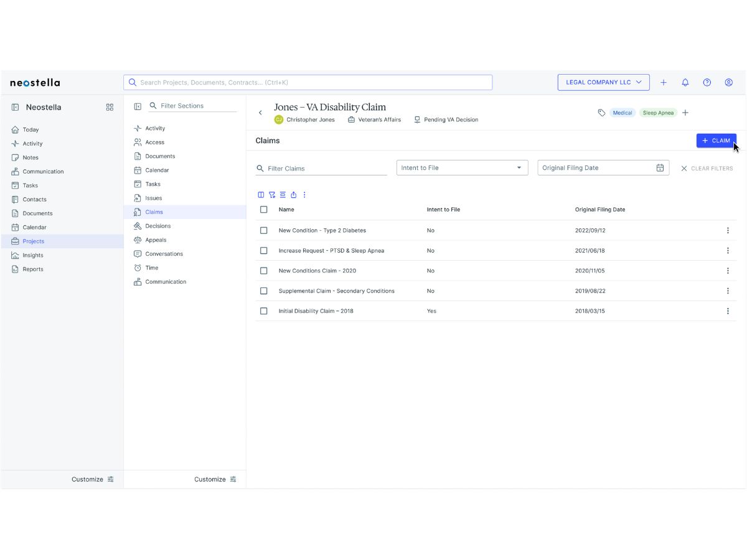The image size is (747, 560).
Task: Select all claims with header checkbox
Action: (x=264, y=210)
